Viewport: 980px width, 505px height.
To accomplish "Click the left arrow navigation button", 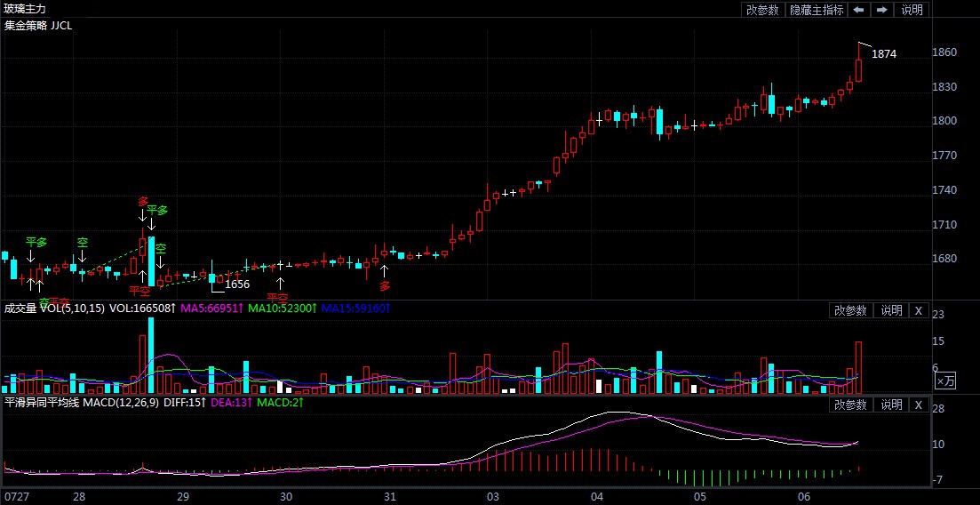I will (x=858, y=10).
